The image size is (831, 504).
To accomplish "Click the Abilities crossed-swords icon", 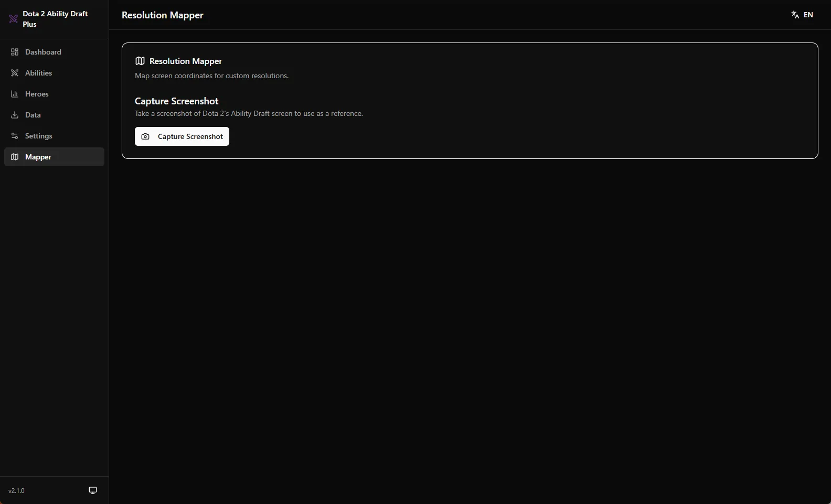I will 15,73.
